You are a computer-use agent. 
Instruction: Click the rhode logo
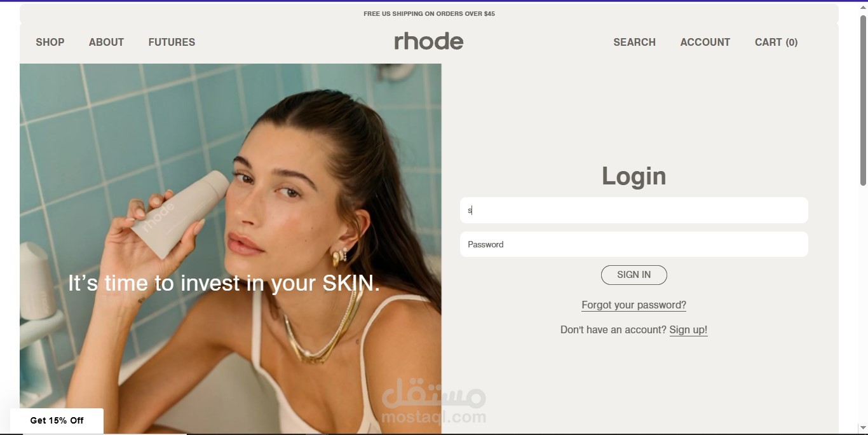[x=429, y=41]
